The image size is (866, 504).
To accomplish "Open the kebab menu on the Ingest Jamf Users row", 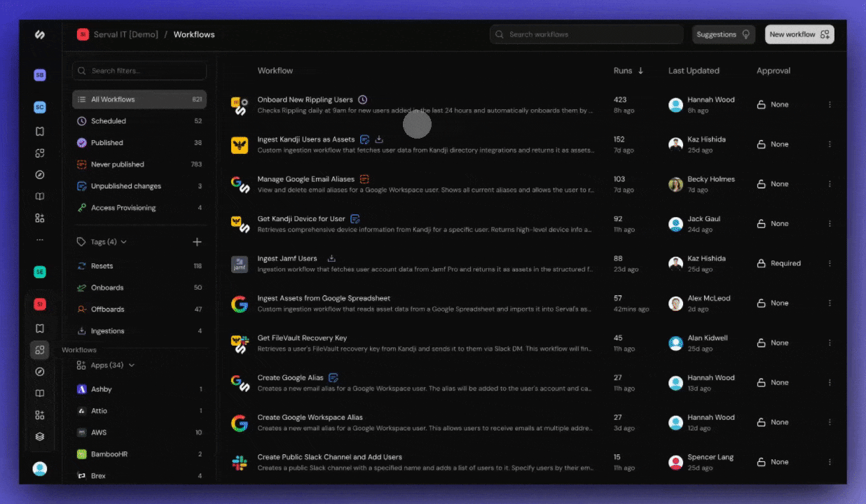I will (x=830, y=263).
